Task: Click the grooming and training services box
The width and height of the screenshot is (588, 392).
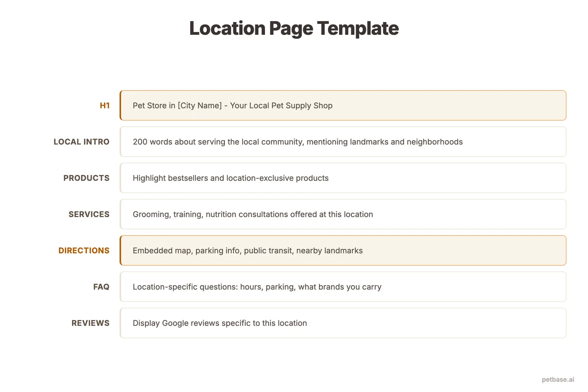Action: coord(343,214)
